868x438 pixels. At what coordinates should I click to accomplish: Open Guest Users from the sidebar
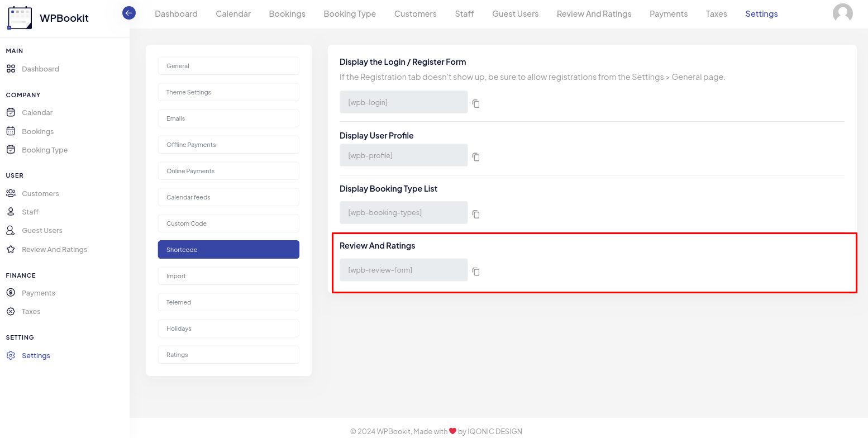click(x=42, y=230)
